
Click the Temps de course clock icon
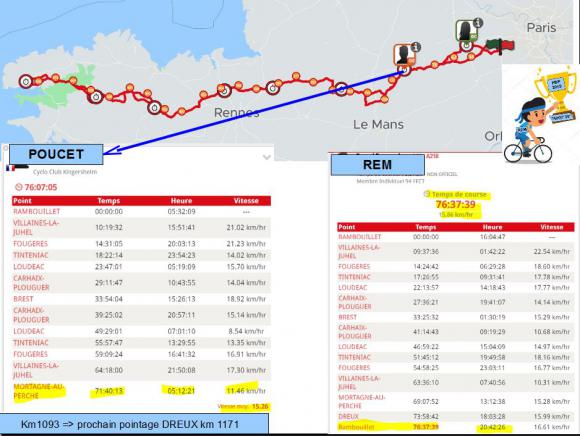(x=427, y=194)
